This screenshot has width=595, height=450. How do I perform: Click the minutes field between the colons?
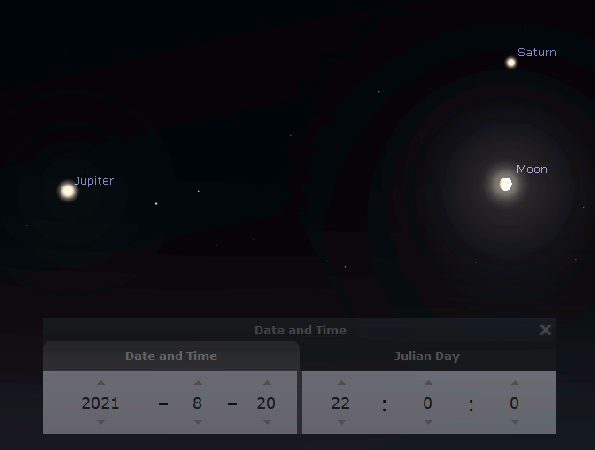coord(428,403)
